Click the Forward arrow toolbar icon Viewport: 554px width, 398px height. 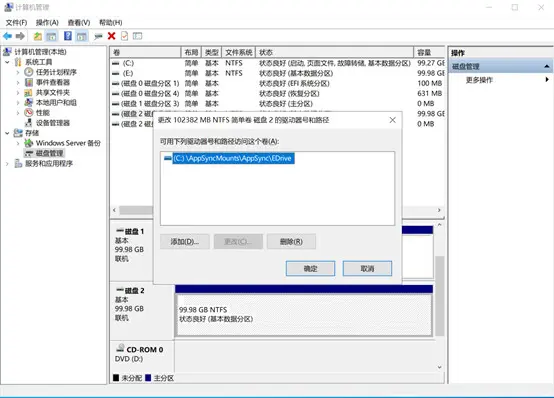20,36
